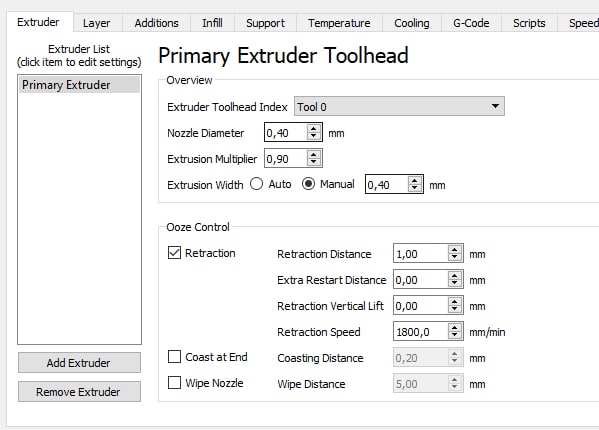This screenshot has width=599, height=430.
Task: Increase manual Extrusion Width with up arrow
Action: 414,180
